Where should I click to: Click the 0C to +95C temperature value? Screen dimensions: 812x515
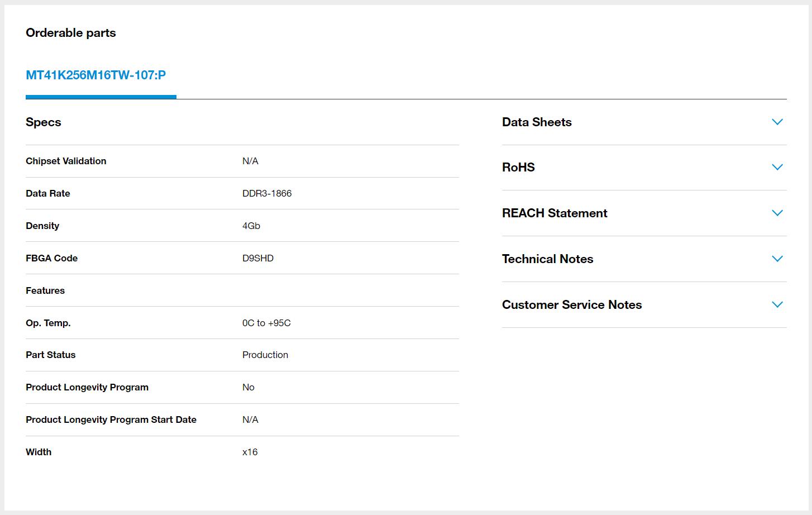click(x=266, y=323)
